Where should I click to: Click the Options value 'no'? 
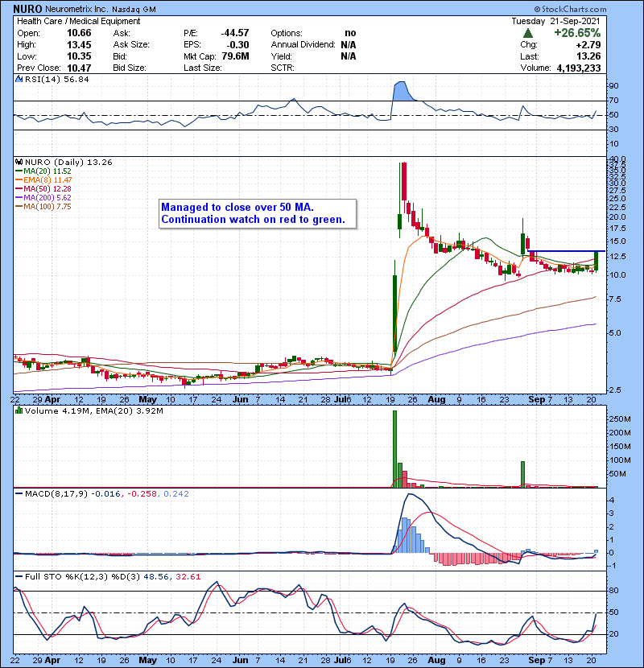(350, 33)
